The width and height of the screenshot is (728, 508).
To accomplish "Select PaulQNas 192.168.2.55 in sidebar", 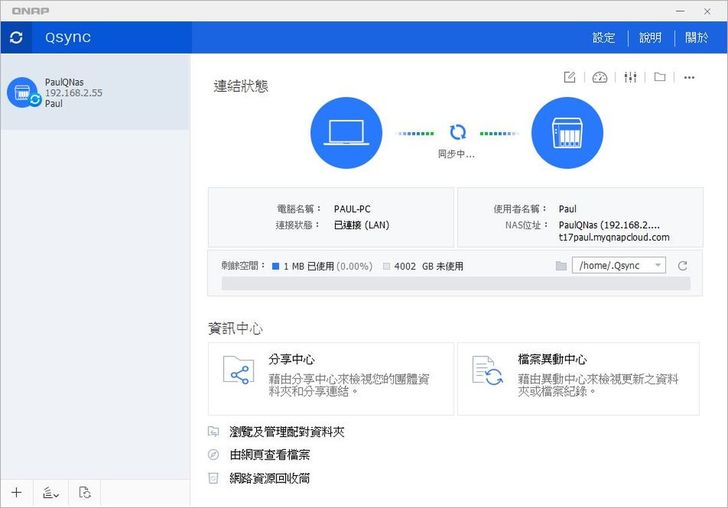I will pyautogui.click(x=94, y=93).
